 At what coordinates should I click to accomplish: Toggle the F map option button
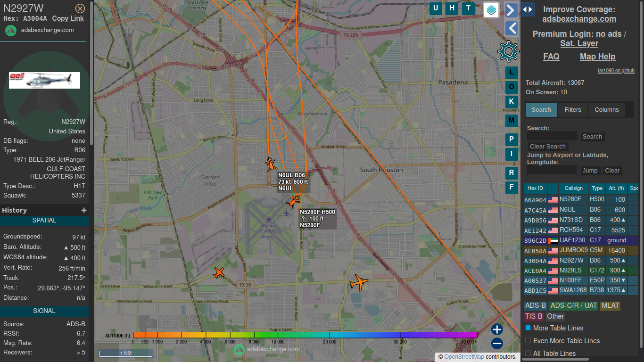(512, 188)
